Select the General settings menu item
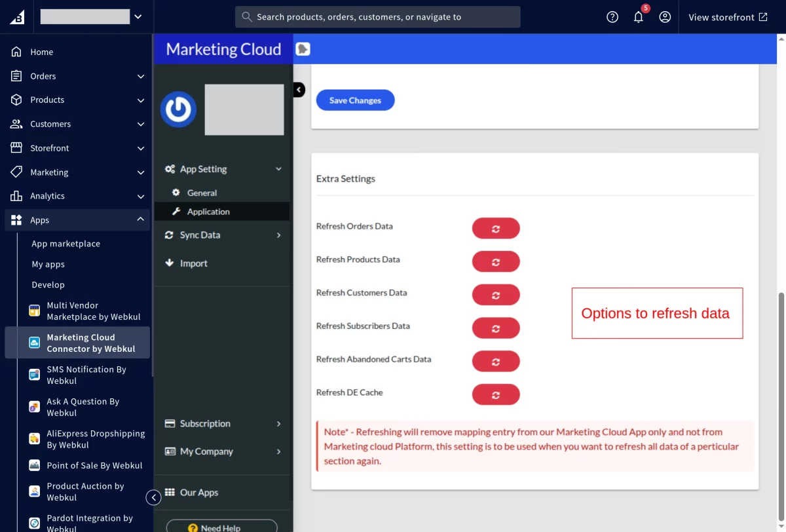The height and width of the screenshot is (532, 786). point(202,193)
